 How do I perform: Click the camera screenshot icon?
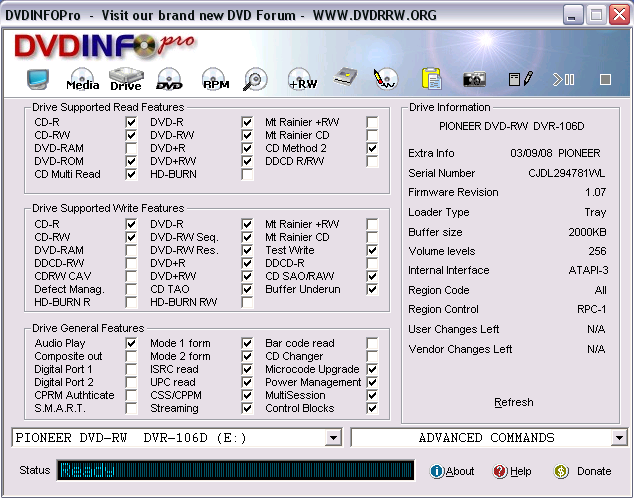[x=474, y=79]
